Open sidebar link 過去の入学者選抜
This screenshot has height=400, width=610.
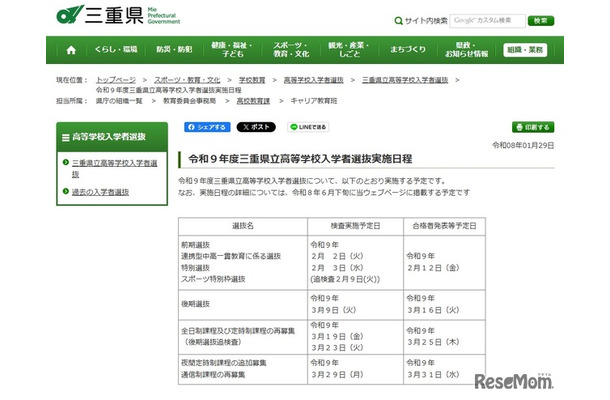pyautogui.click(x=100, y=192)
